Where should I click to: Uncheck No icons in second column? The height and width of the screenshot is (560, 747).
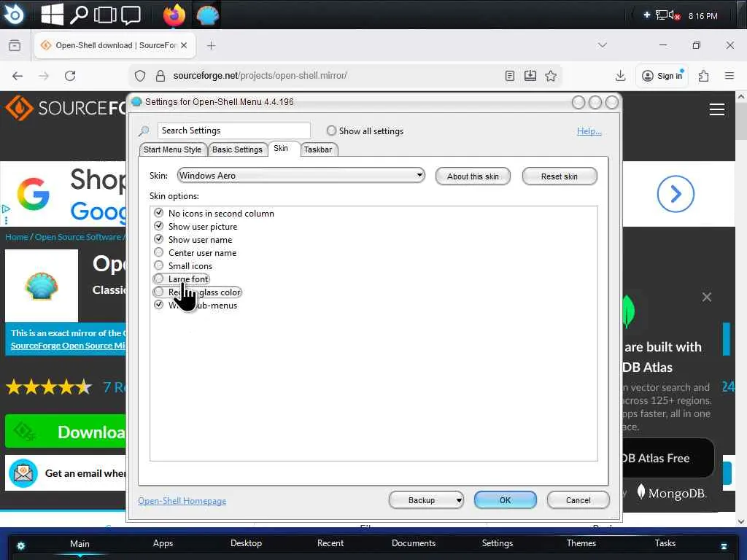pyautogui.click(x=158, y=213)
